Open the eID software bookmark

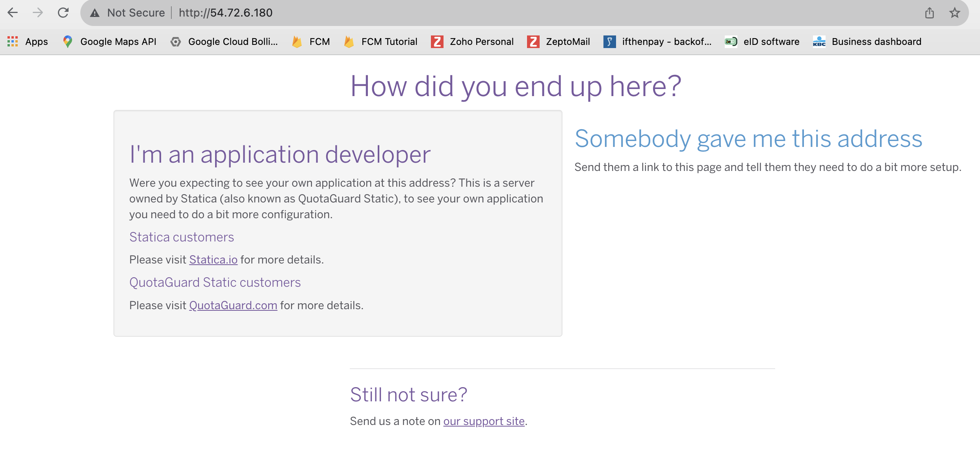[762, 41]
